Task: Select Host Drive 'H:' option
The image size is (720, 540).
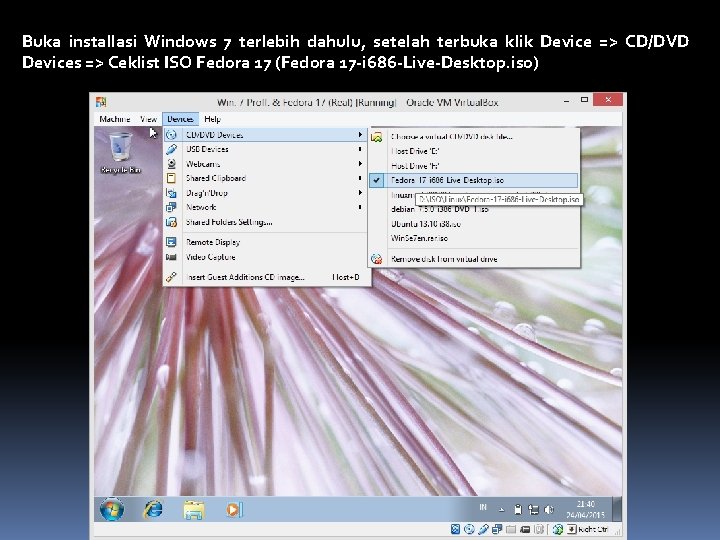Action: point(473,166)
